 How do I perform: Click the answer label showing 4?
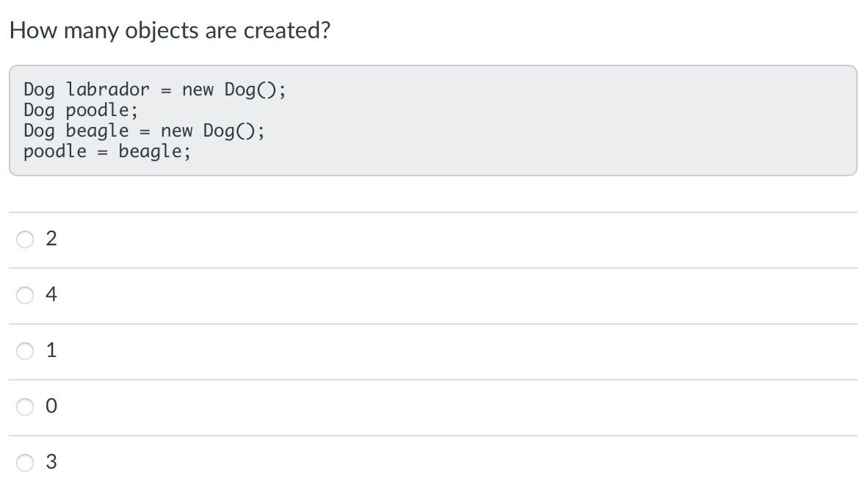tap(51, 295)
